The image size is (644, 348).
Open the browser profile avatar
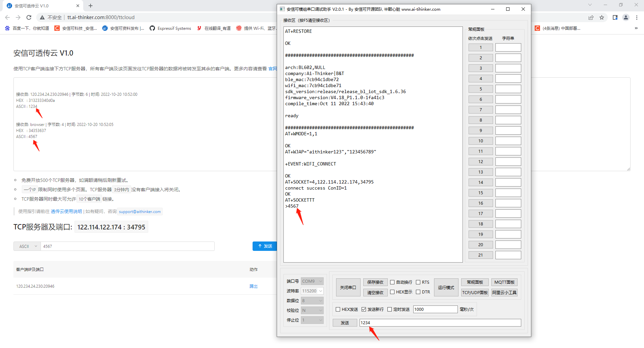(626, 17)
